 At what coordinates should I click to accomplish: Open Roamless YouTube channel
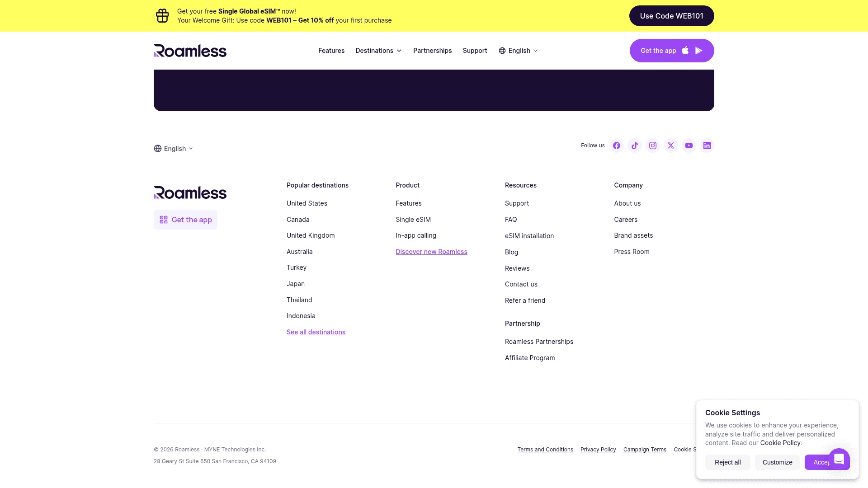click(x=689, y=145)
